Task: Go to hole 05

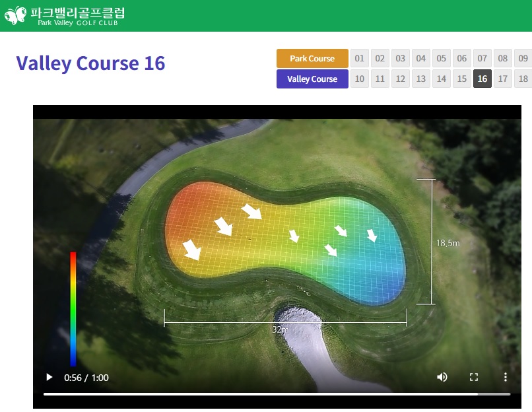Action: 441,58
